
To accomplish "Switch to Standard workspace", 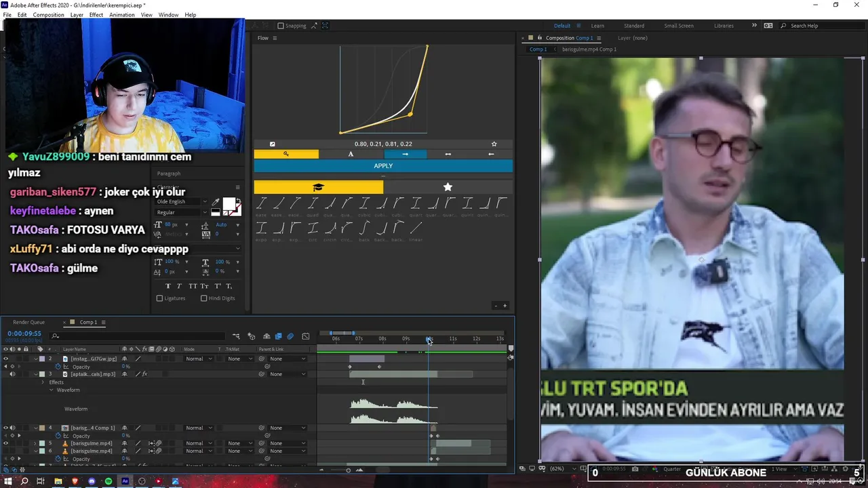I will [634, 26].
